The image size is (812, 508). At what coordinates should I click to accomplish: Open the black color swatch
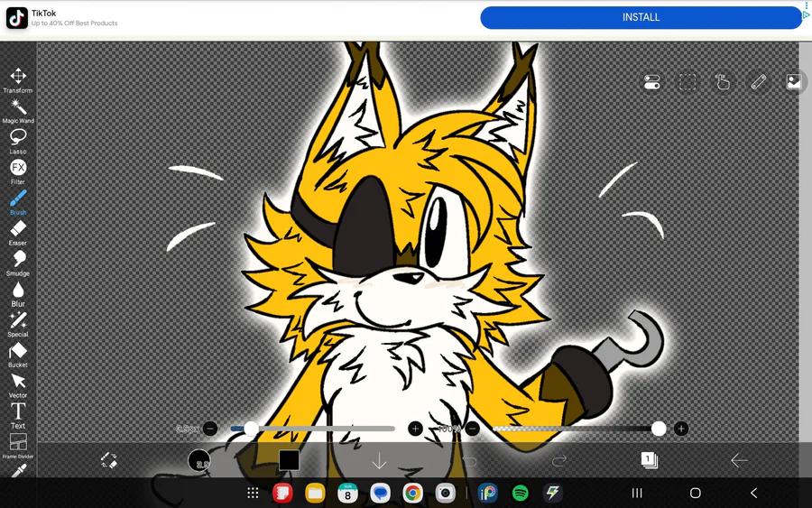[x=289, y=460]
